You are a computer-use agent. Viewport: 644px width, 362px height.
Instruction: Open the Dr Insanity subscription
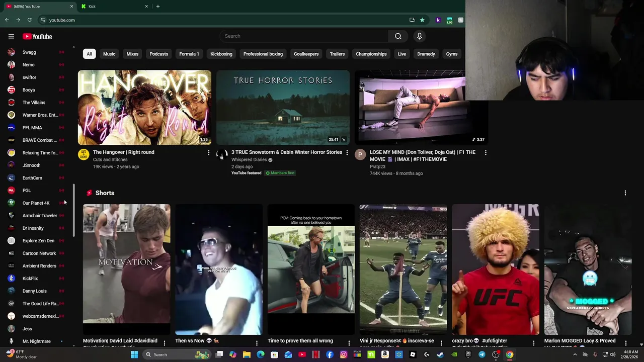click(x=35, y=228)
